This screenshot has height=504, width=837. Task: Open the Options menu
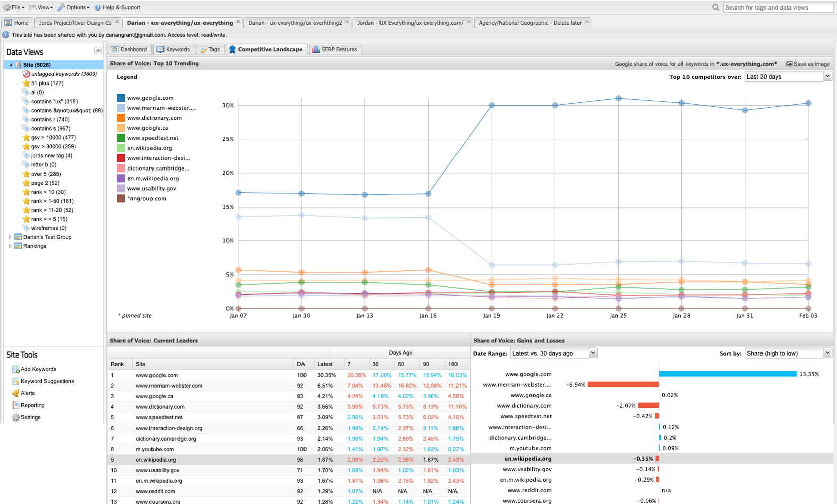click(73, 7)
